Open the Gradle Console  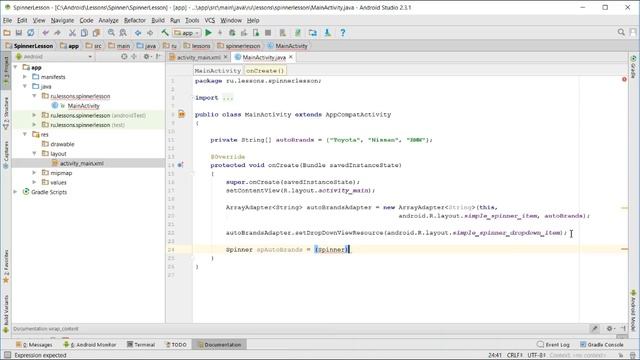pyautogui.click(x=602, y=345)
